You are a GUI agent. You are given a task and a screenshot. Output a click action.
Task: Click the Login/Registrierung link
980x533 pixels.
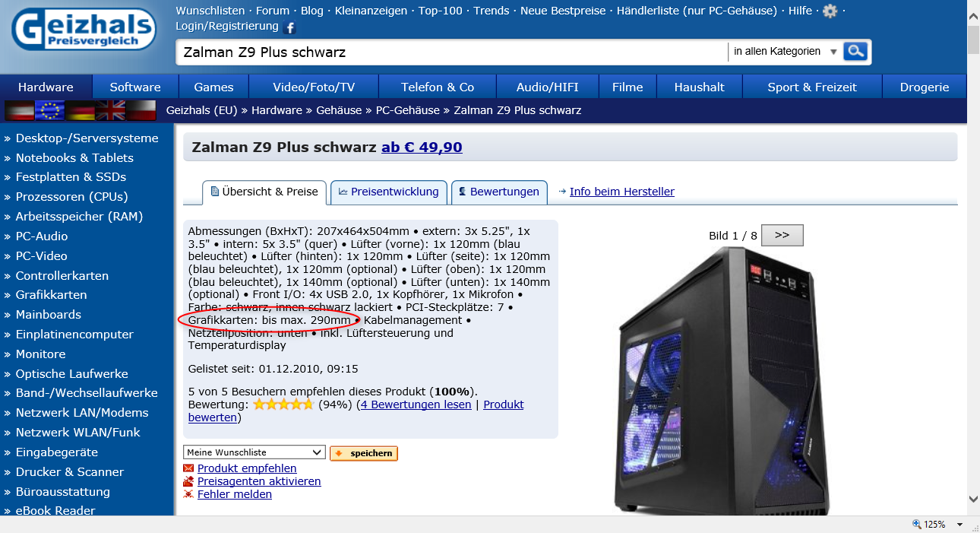[227, 26]
